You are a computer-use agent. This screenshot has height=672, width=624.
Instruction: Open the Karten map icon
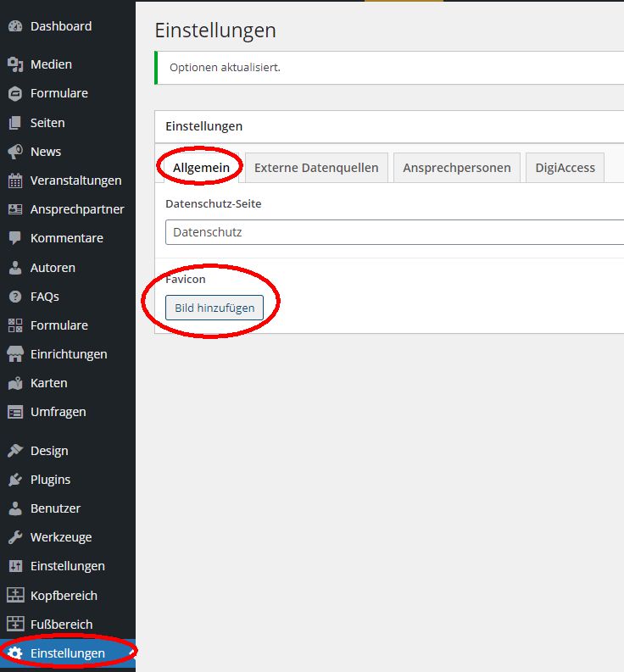click(14, 383)
